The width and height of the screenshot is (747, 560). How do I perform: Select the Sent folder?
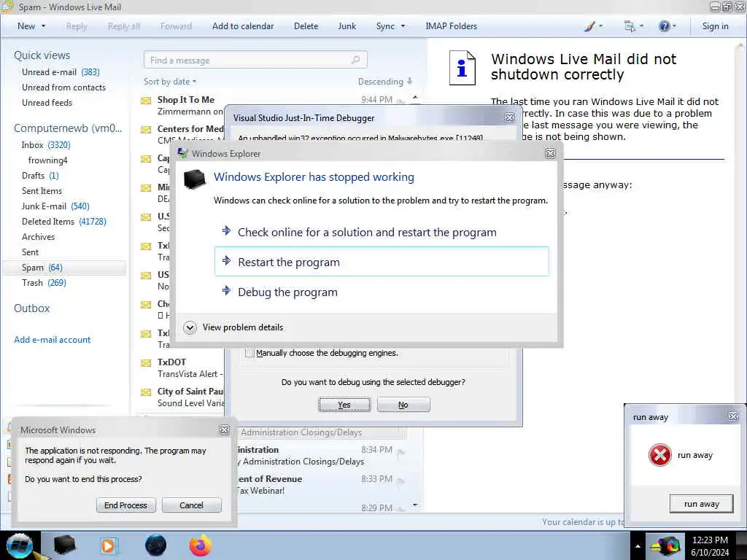click(30, 252)
